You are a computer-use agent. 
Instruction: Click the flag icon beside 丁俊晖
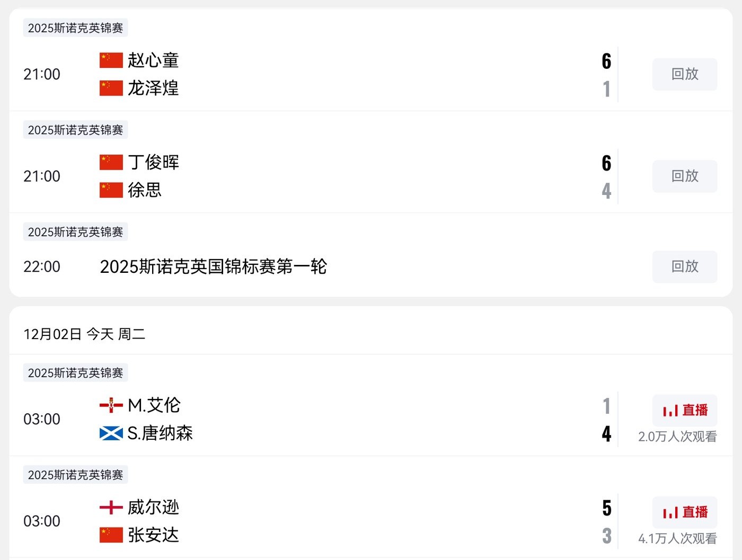(x=111, y=162)
